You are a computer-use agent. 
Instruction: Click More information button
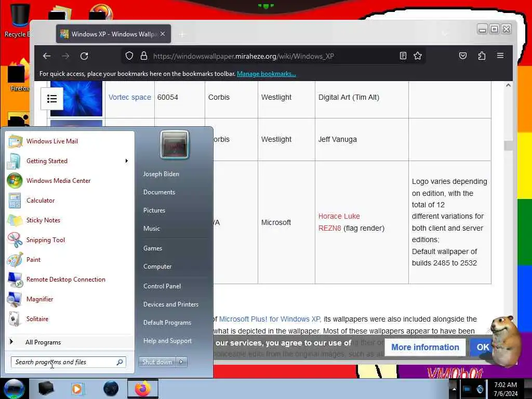coord(425,347)
